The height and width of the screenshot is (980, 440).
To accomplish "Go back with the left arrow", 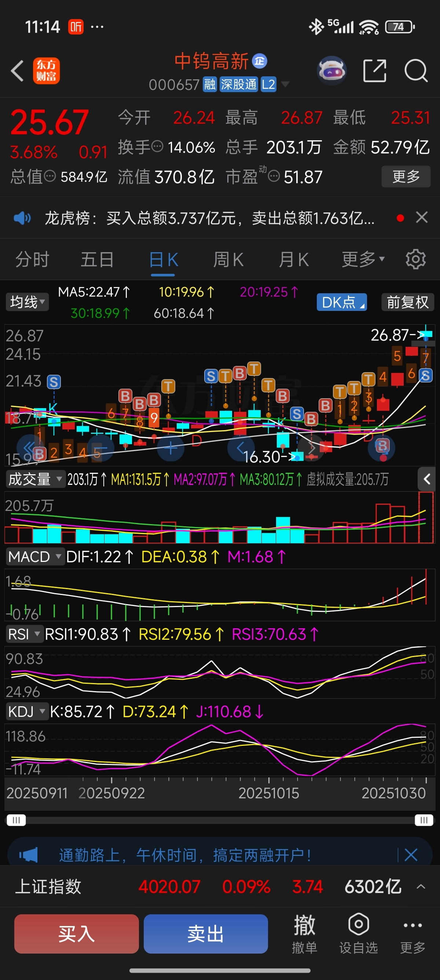I will coord(17,71).
